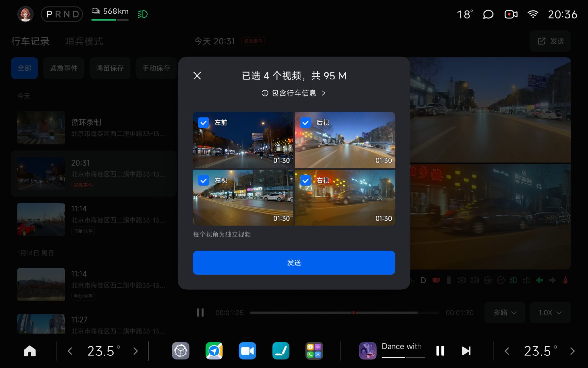
Task: Open the dashcam recording status icon
Action: (511, 14)
